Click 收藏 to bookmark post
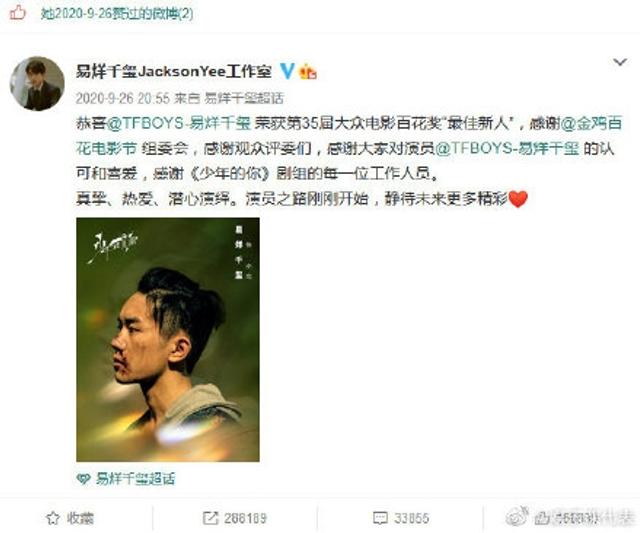This screenshot has height=533, width=640. [80, 518]
